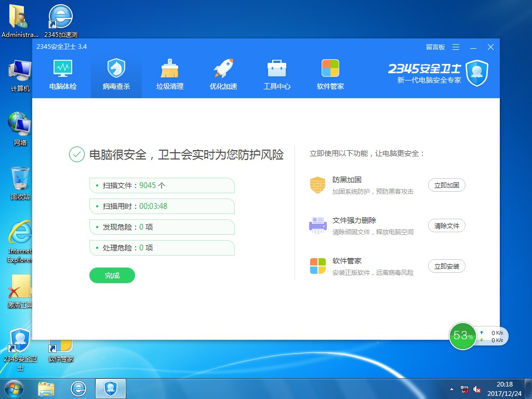The image size is (532, 399).
Task: Click the 扫描文件：9045 个 row
Action: point(162,185)
